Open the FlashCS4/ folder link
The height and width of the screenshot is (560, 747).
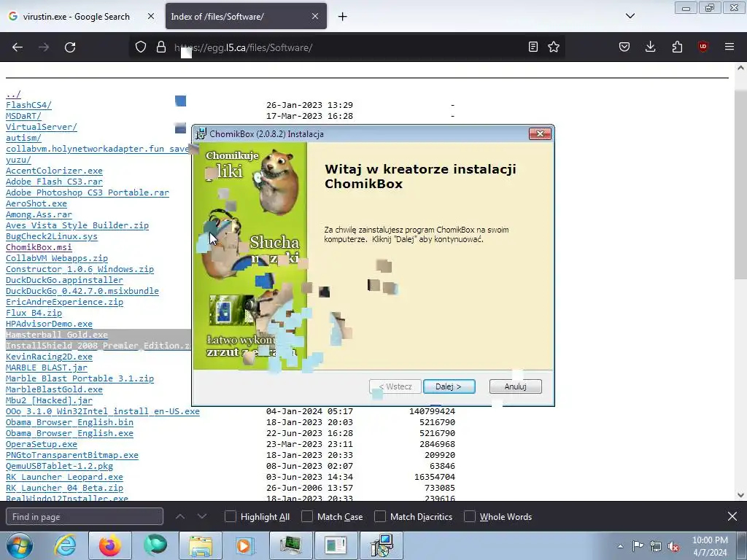(28, 105)
